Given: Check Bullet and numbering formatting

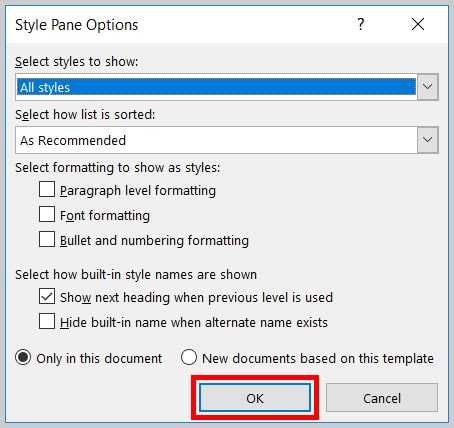Looking at the screenshot, I should [x=47, y=239].
